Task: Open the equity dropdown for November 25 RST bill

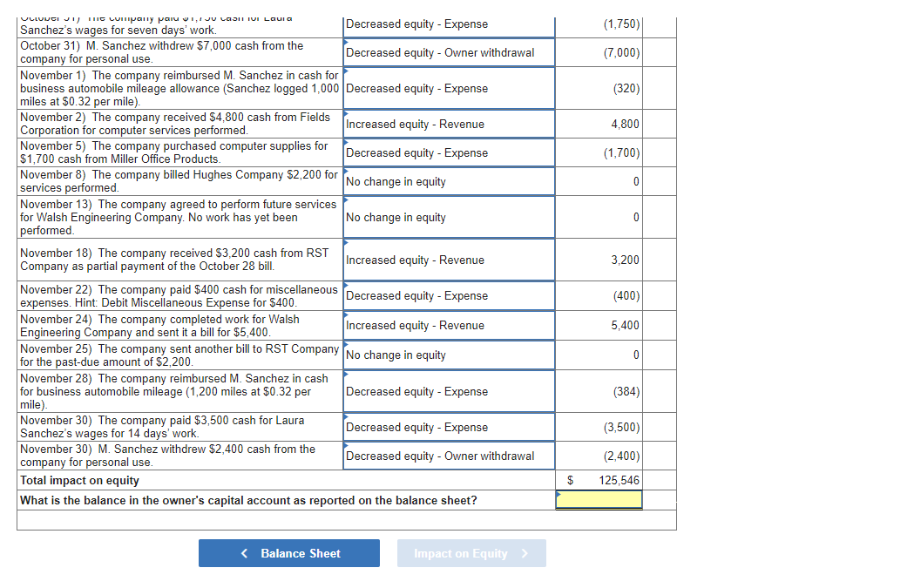Action: point(448,355)
